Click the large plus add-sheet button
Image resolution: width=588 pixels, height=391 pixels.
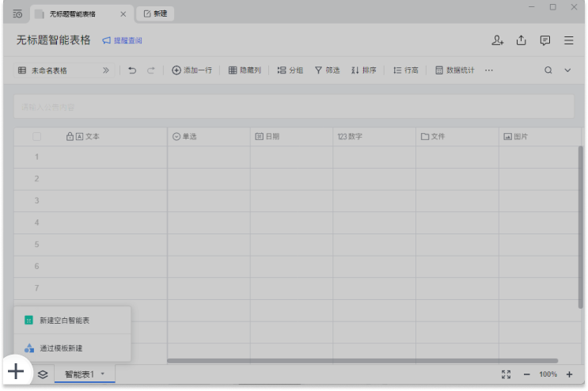point(16,371)
